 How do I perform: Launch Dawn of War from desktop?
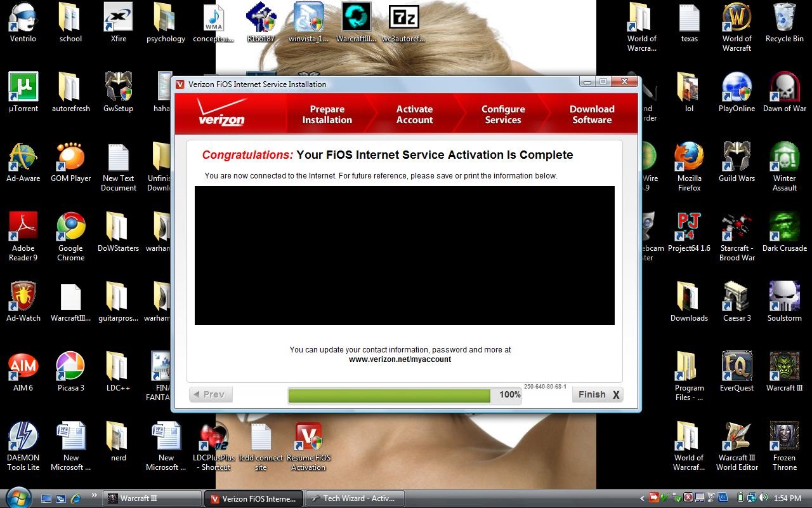[784, 93]
